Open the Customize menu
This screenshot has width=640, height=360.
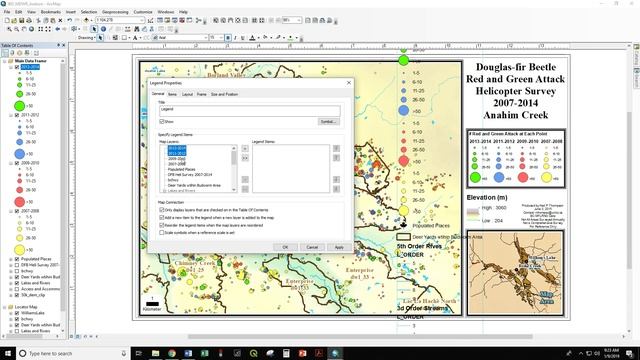143,12
